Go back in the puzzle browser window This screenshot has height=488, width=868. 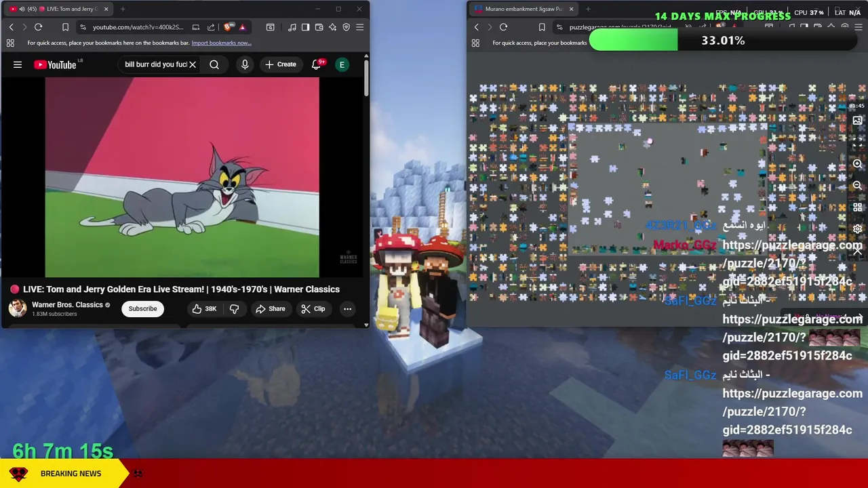[476, 27]
